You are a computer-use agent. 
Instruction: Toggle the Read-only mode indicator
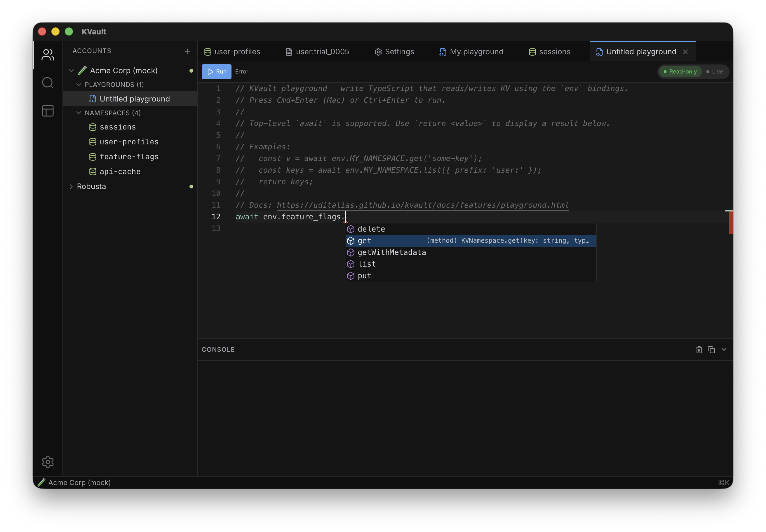tap(680, 71)
